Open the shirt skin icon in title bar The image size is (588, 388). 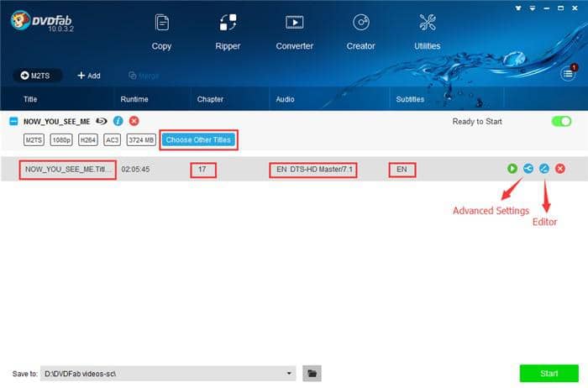pyautogui.click(x=518, y=8)
